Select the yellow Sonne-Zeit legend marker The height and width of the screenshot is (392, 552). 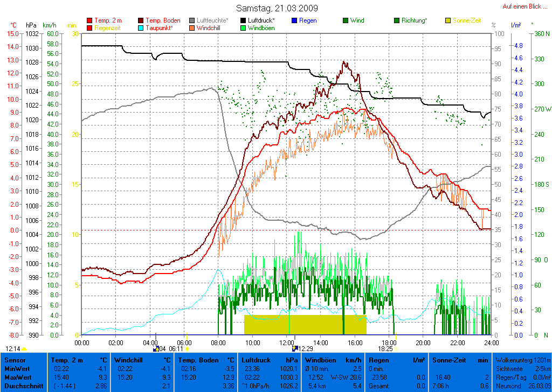tap(449, 20)
